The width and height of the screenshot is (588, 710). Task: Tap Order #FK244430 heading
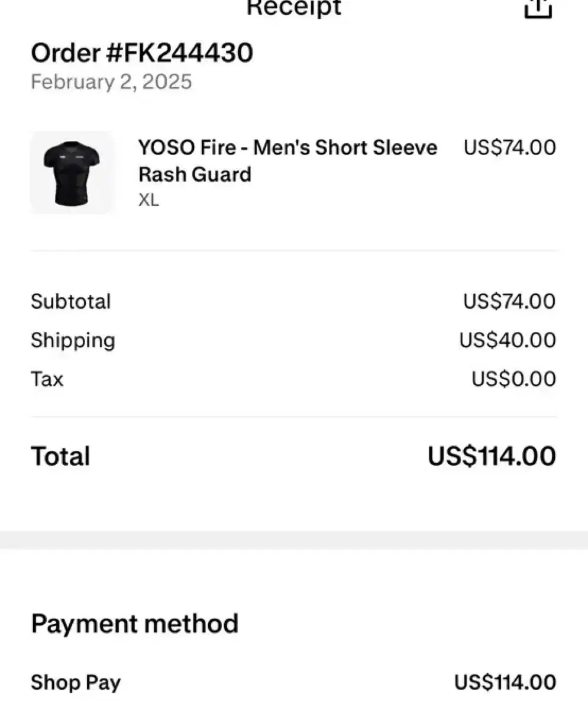click(142, 54)
